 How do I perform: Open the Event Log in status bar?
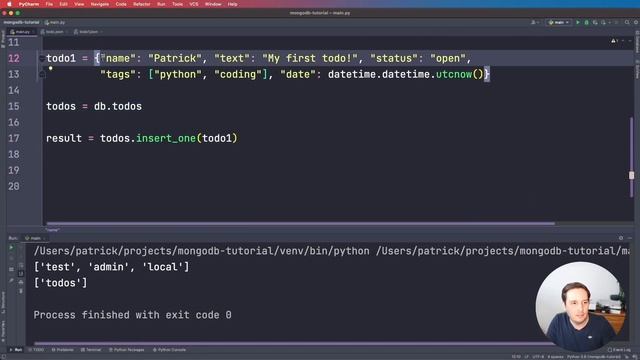click(619, 350)
